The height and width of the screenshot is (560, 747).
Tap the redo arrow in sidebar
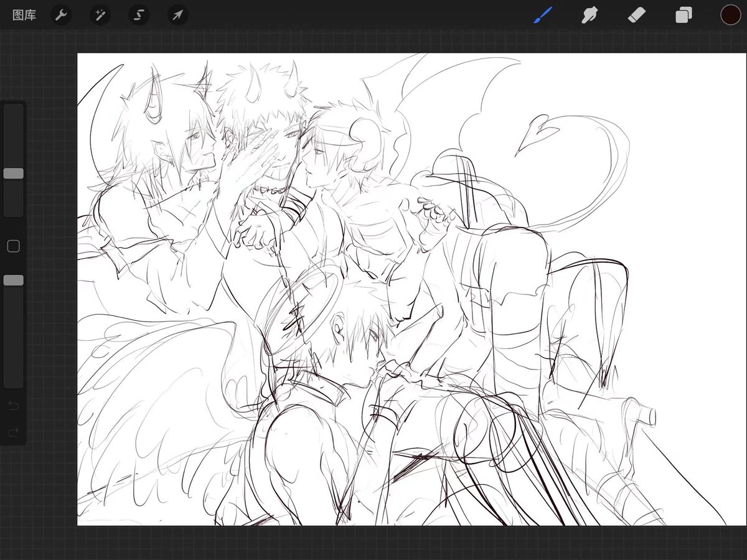pos(14,431)
